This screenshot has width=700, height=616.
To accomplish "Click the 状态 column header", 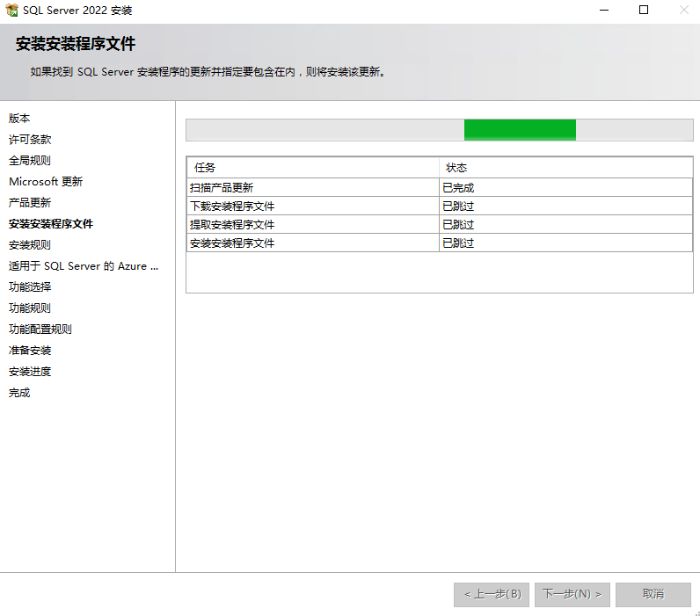I will tap(565, 168).
